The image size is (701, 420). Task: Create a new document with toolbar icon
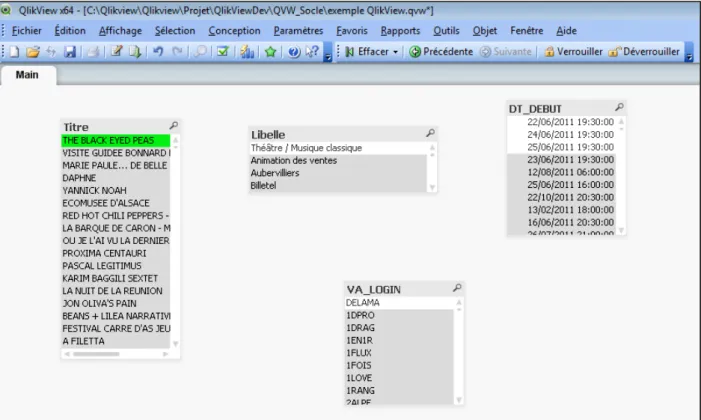(14, 52)
